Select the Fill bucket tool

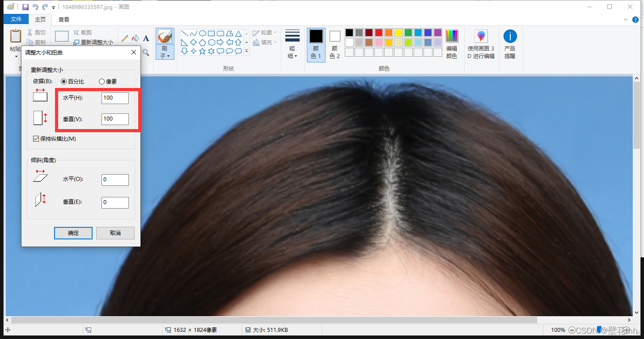(x=135, y=38)
